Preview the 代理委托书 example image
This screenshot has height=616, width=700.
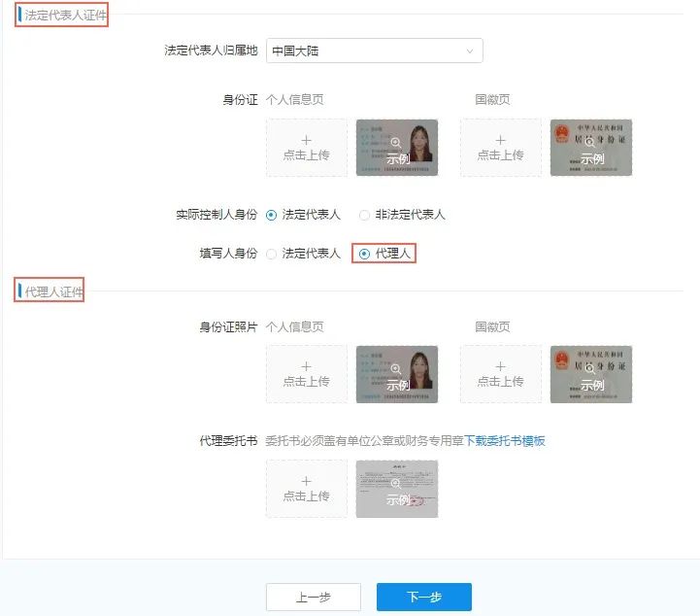(397, 489)
